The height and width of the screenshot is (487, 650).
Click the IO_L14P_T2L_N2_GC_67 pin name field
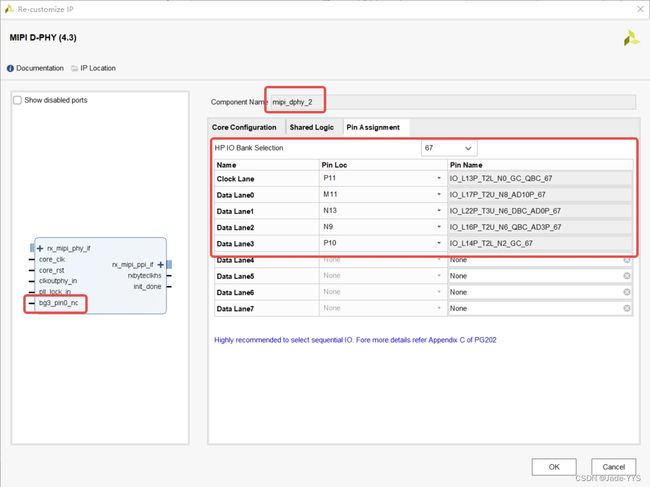[x=540, y=243]
